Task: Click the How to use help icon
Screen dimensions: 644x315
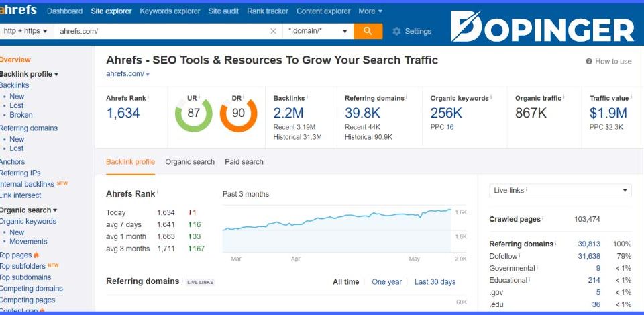Action: 589,61
